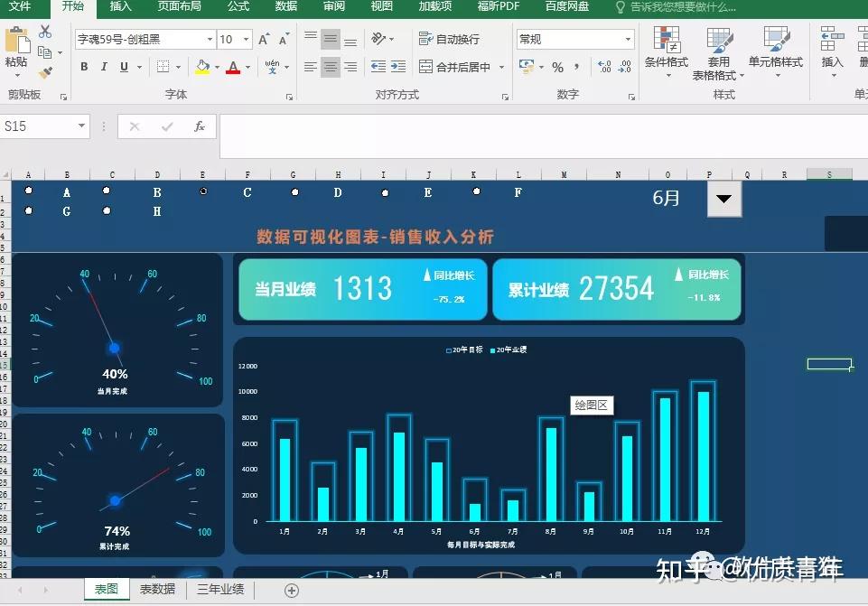Image resolution: width=868 pixels, height=606 pixels.
Task: Open 合并后居中 dropdown arrow
Action: 501,67
